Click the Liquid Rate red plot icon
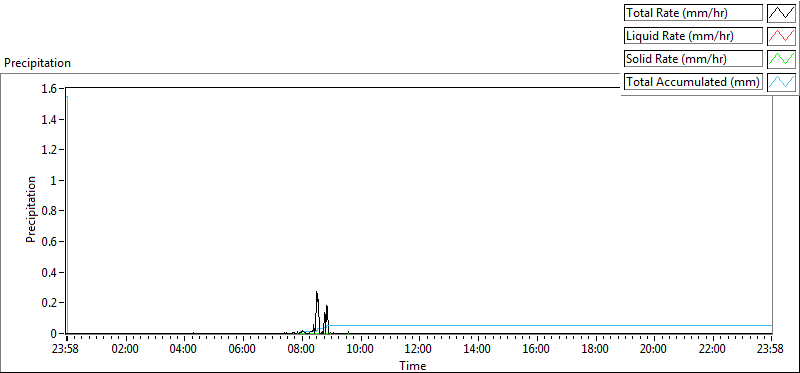The image size is (800, 373). pyautogui.click(x=782, y=36)
